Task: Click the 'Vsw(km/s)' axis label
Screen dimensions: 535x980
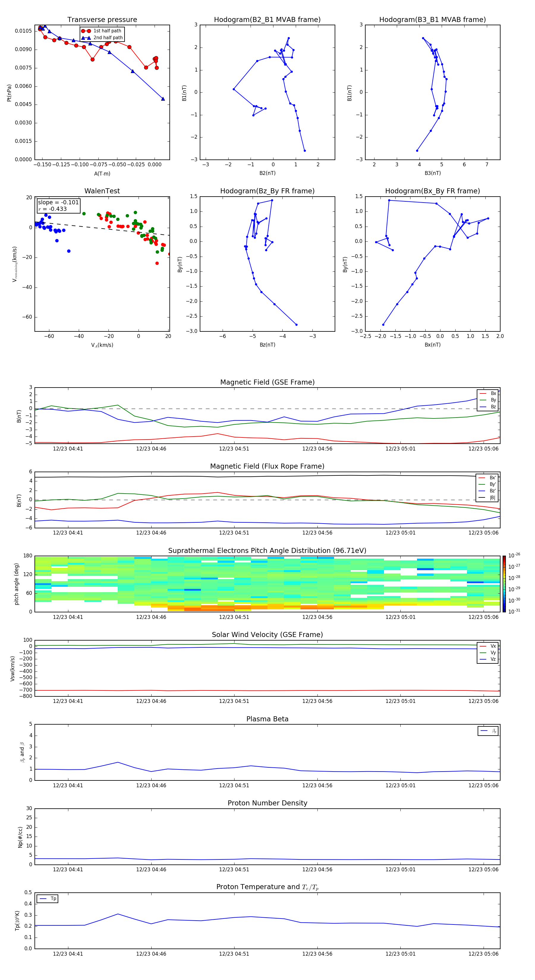Action: point(12,668)
